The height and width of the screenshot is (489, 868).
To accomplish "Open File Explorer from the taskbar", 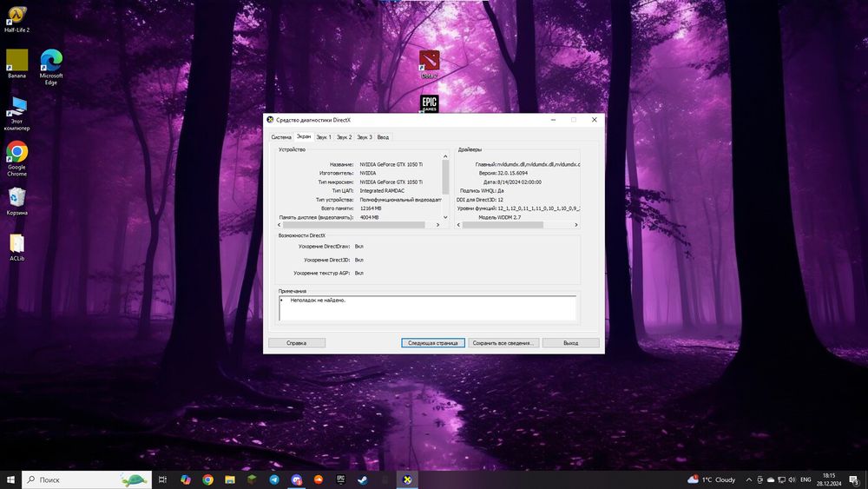I will click(230, 479).
